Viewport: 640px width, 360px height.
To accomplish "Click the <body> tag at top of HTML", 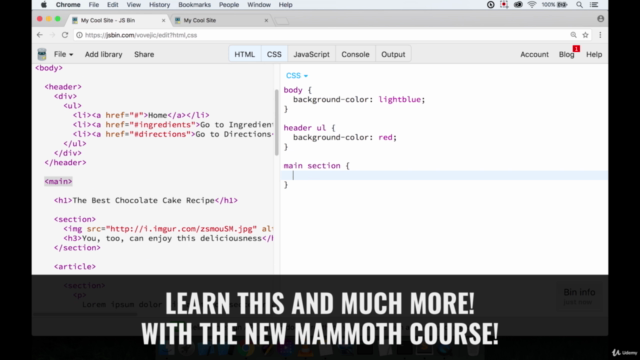I will (x=49, y=68).
